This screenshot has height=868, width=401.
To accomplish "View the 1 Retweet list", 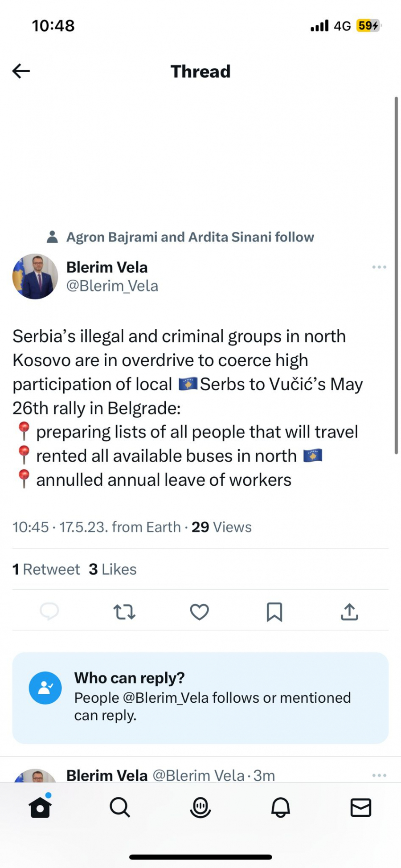I will 46,569.
